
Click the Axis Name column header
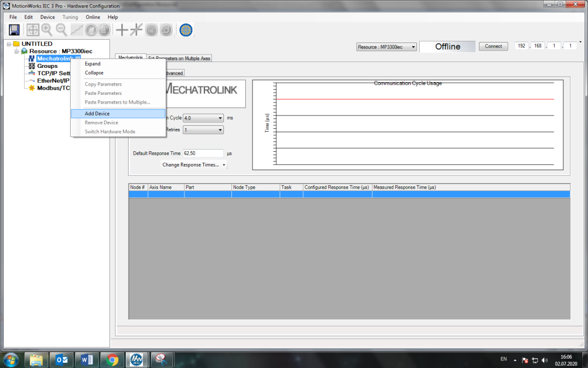[166, 187]
